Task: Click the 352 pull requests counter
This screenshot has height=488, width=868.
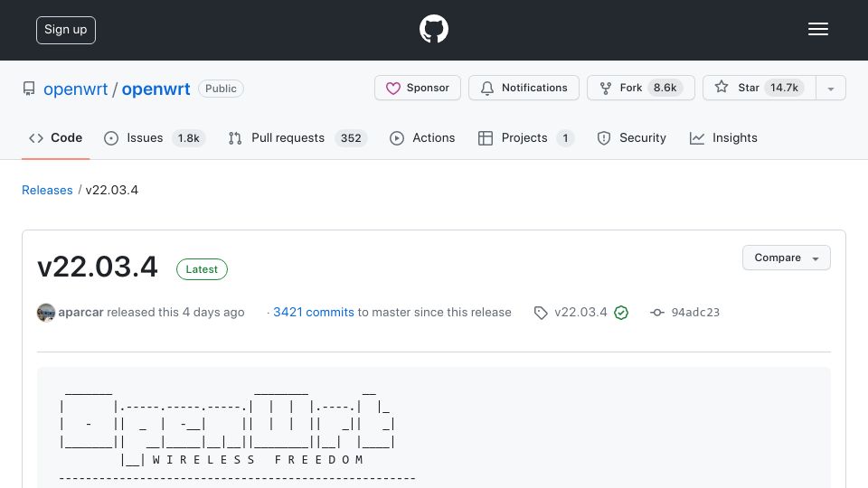Action: point(351,138)
